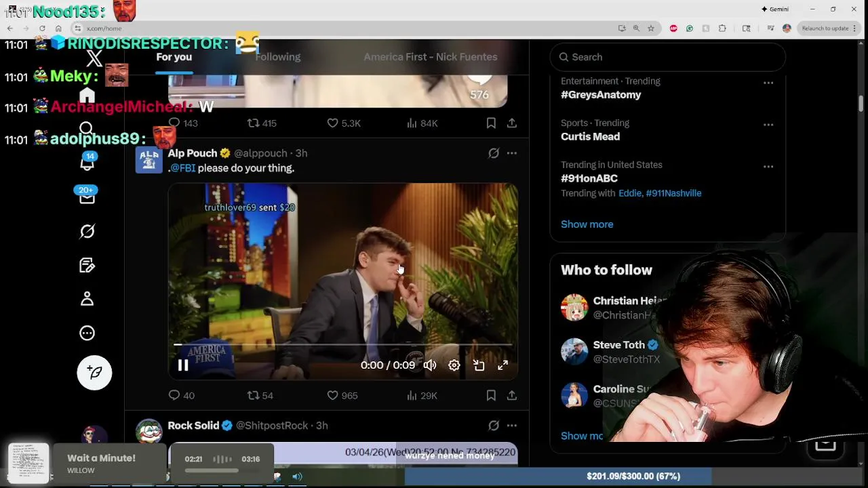Viewport: 868px width, 488px height.
Task: Open Eddie related trend link
Action: (x=630, y=193)
